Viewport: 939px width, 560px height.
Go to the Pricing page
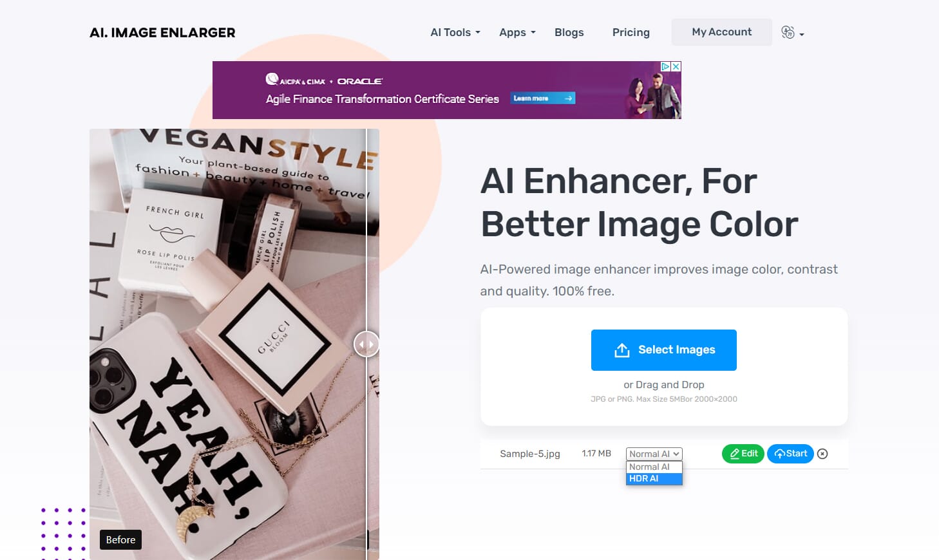coord(631,32)
